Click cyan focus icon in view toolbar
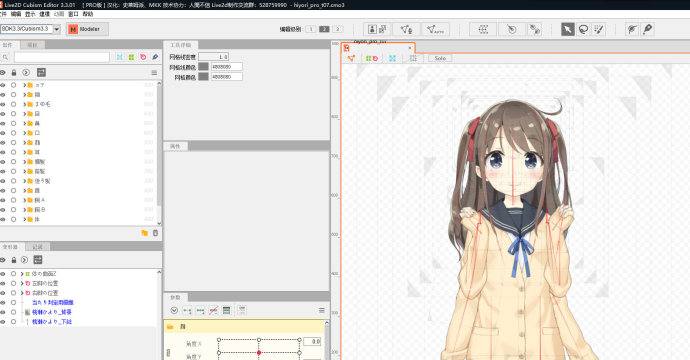This screenshot has width=690, height=360. click(392, 58)
